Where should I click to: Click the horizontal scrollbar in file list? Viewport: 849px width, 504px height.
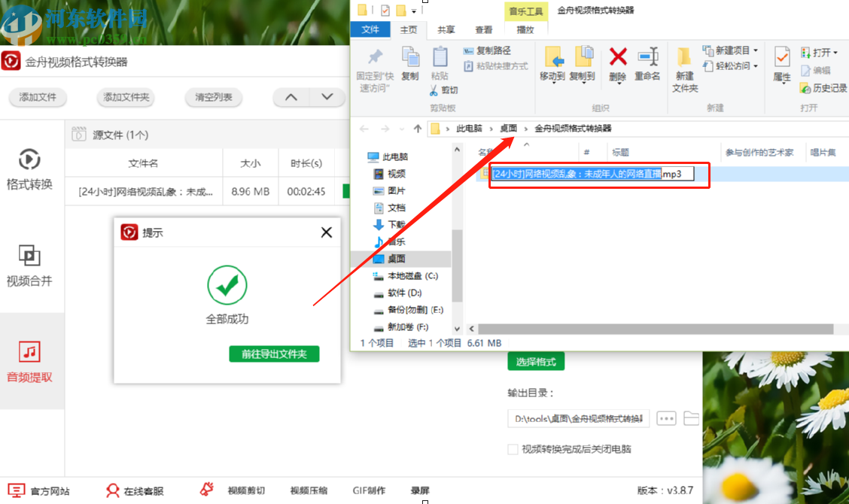(x=655, y=329)
